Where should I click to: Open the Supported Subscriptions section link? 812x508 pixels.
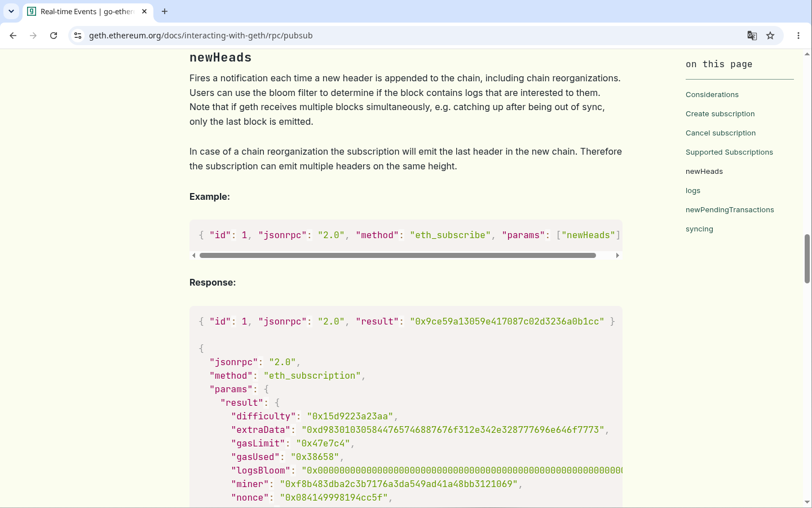[x=729, y=152]
